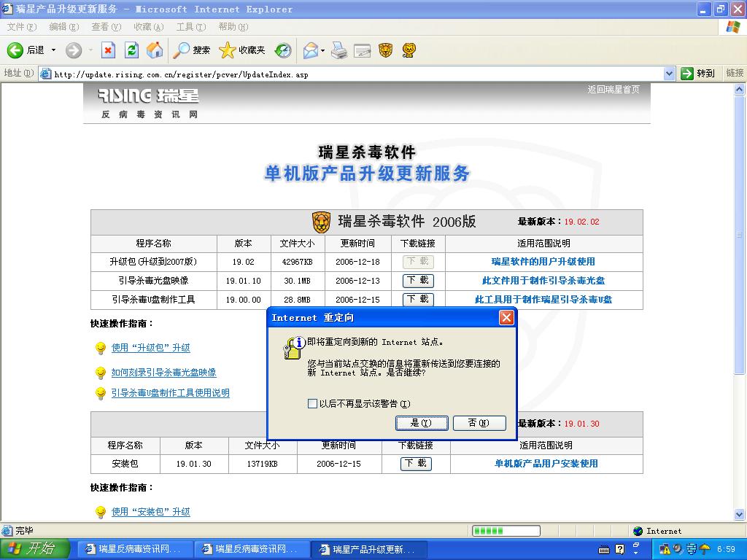Open the 收藏(A) menu
This screenshot has width=747, height=560.
(149, 27)
